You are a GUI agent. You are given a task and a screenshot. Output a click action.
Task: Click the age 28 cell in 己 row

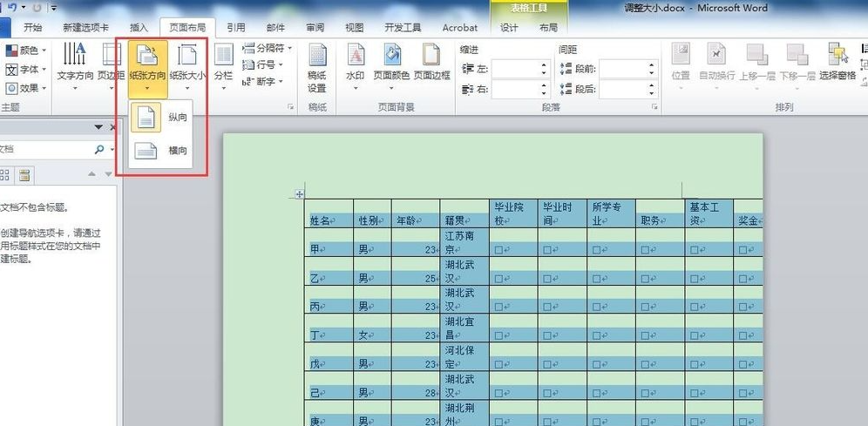(x=416, y=386)
